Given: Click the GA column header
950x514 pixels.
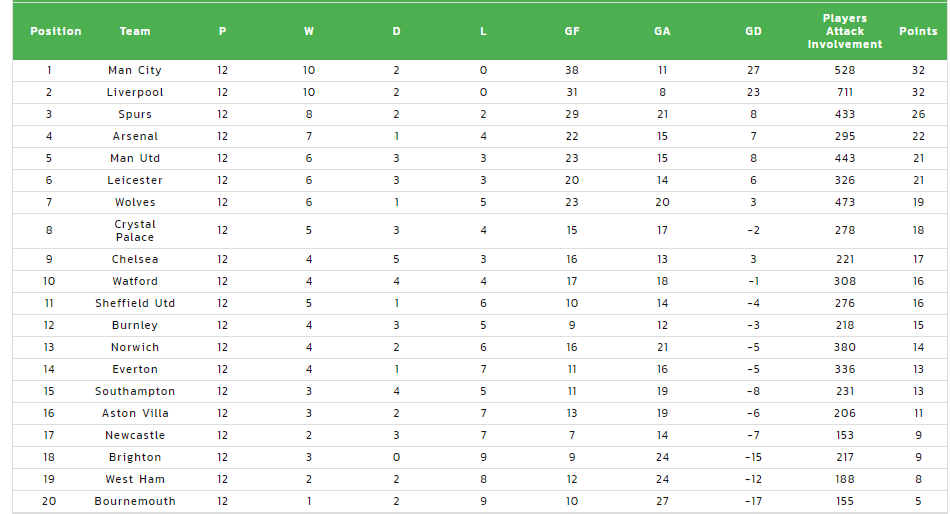Looking at the screenshot, I should click(662, 31).
